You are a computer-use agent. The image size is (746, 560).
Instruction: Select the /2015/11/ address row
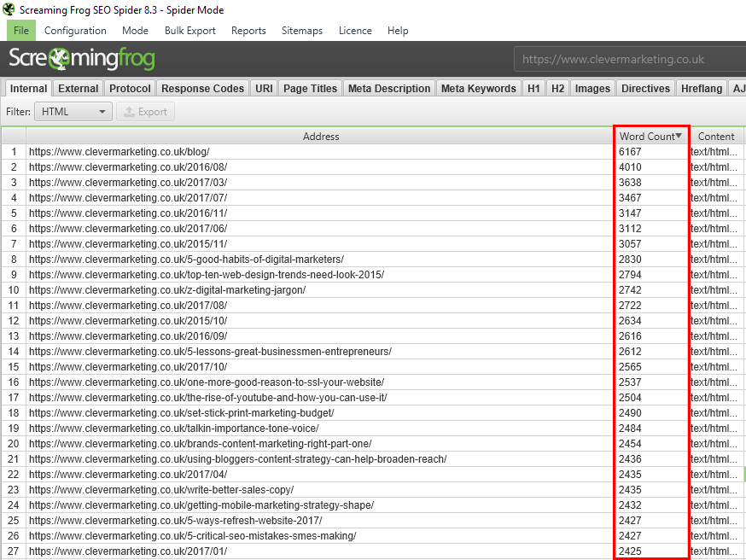click(320, 243)
